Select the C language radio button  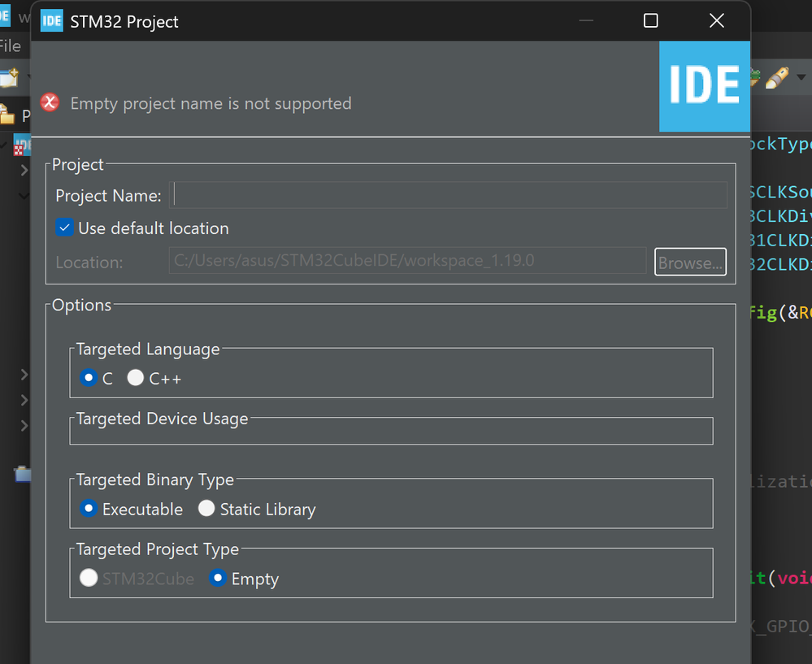click(89, 378)
